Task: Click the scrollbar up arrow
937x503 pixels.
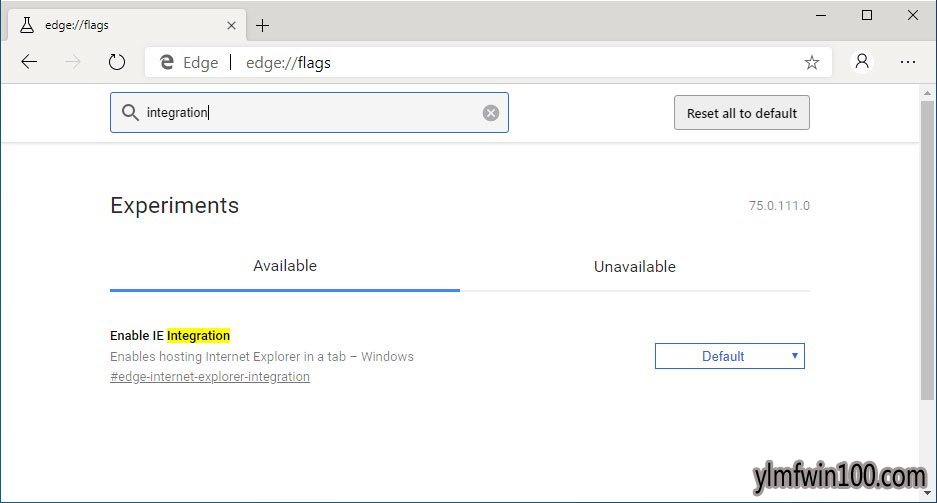Action: pos(927,93)
